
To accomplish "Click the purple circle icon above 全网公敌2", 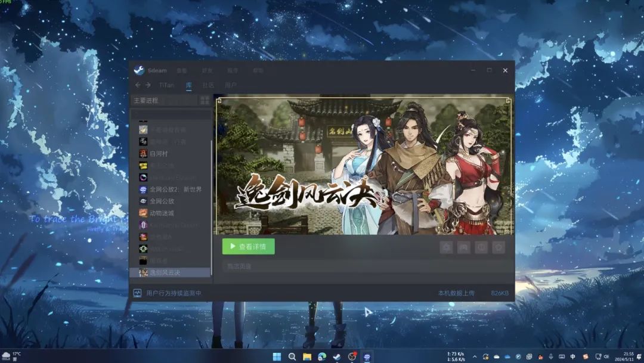I will [x=143, y=178].
